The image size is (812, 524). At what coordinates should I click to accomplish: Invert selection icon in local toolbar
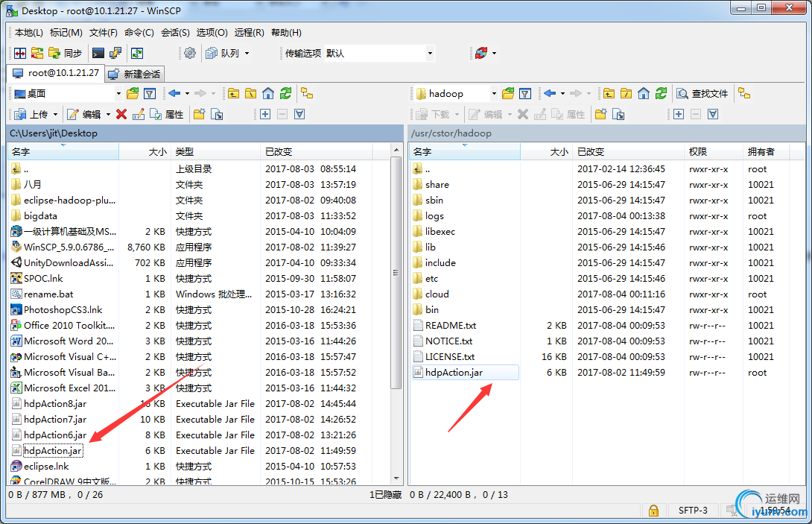tap(299, 114)
